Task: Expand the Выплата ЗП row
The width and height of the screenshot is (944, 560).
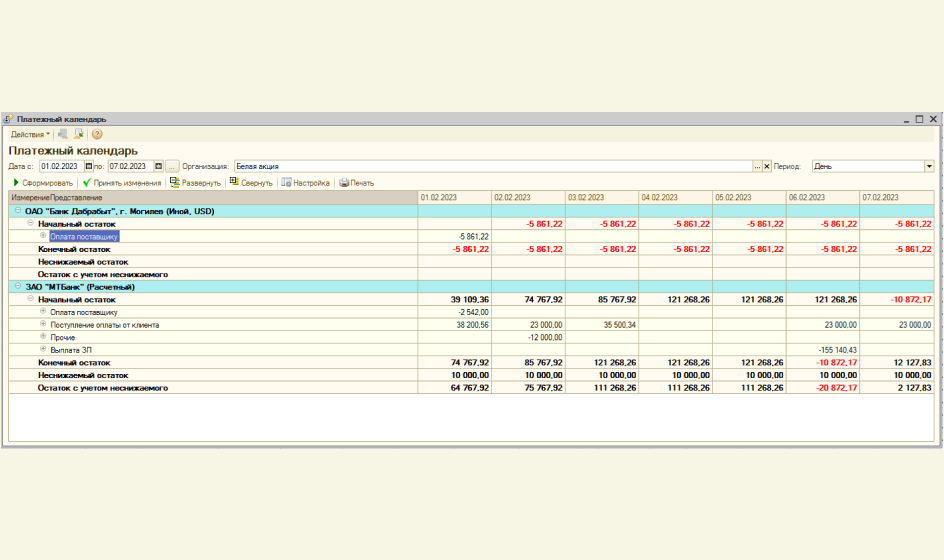Action: 43,350
